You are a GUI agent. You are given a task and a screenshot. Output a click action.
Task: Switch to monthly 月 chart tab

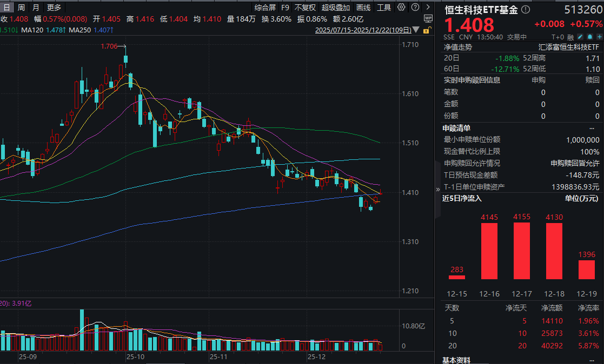click(36, 8)
